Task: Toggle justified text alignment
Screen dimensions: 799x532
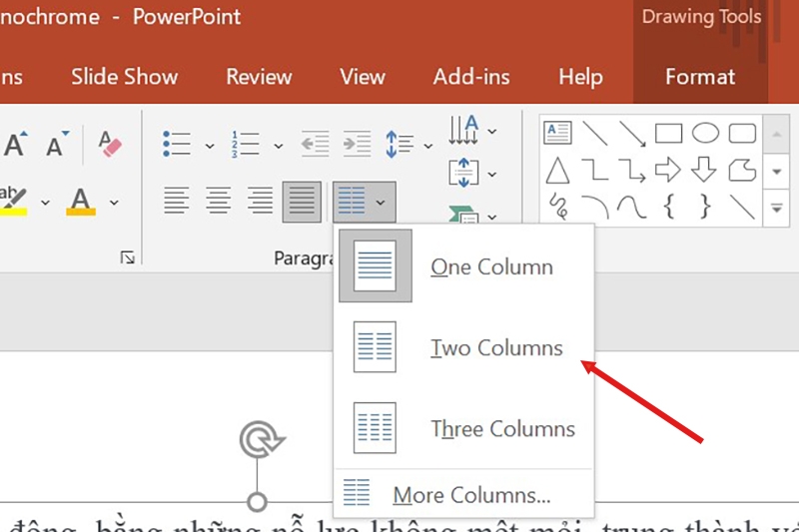Action: [x=302, y=202]
